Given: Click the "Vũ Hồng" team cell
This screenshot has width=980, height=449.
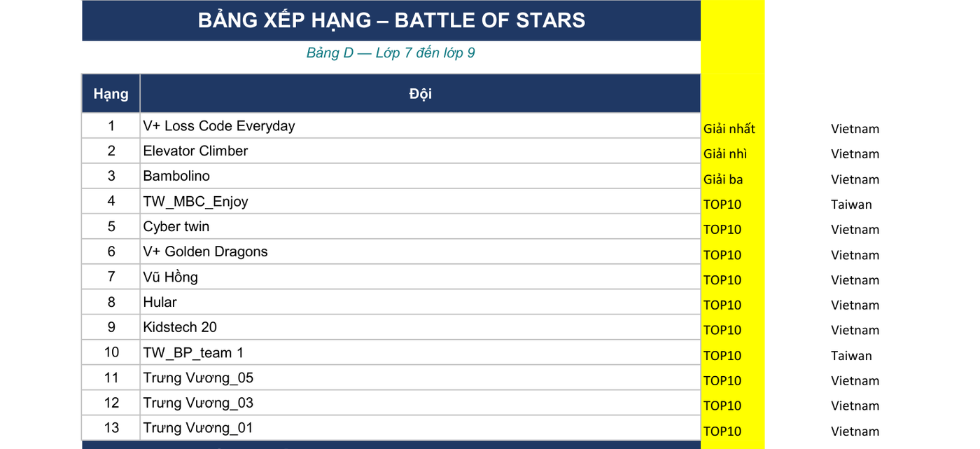Looking at the screenshot, I should [420, 277].
